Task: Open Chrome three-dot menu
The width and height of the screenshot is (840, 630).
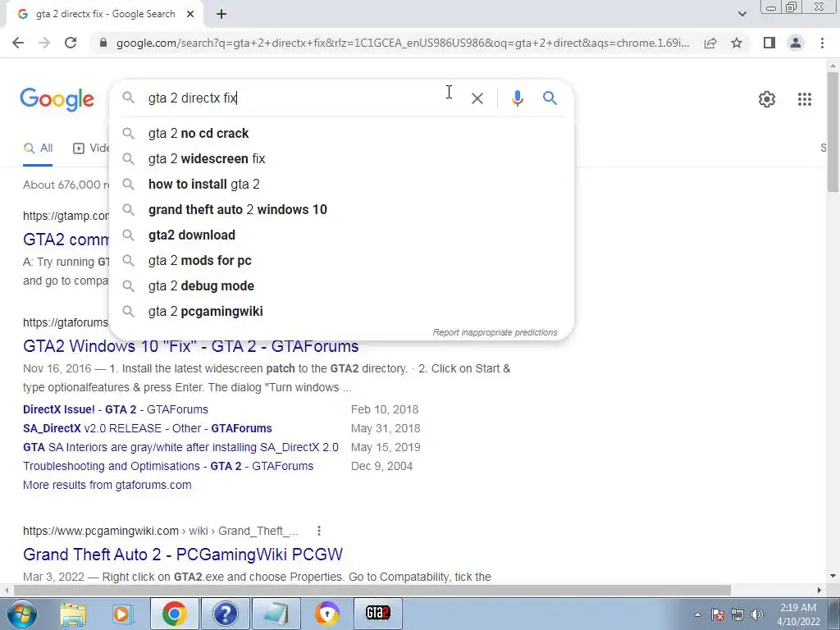Action: pyautogui.click(x=822, y=43)
